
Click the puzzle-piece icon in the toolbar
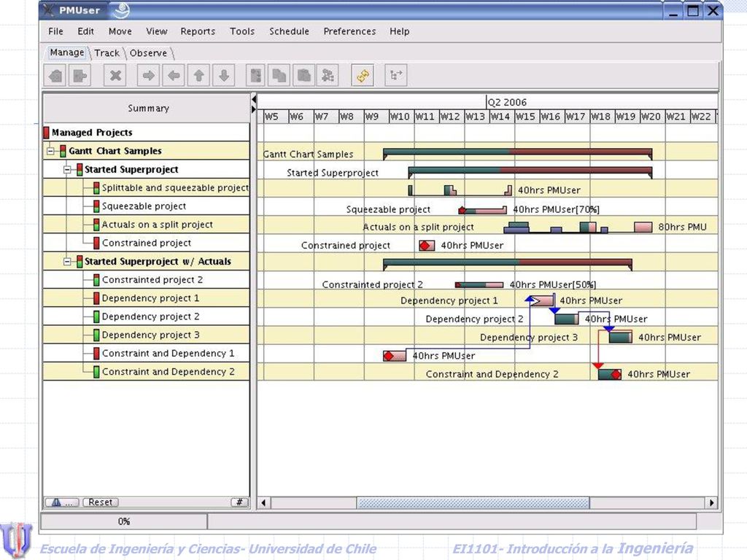pos(80,75)
